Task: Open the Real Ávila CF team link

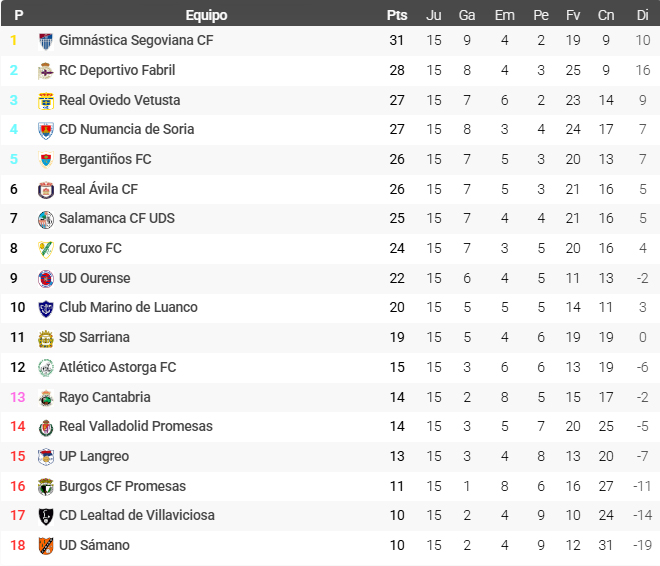Action: click(98, 189)
